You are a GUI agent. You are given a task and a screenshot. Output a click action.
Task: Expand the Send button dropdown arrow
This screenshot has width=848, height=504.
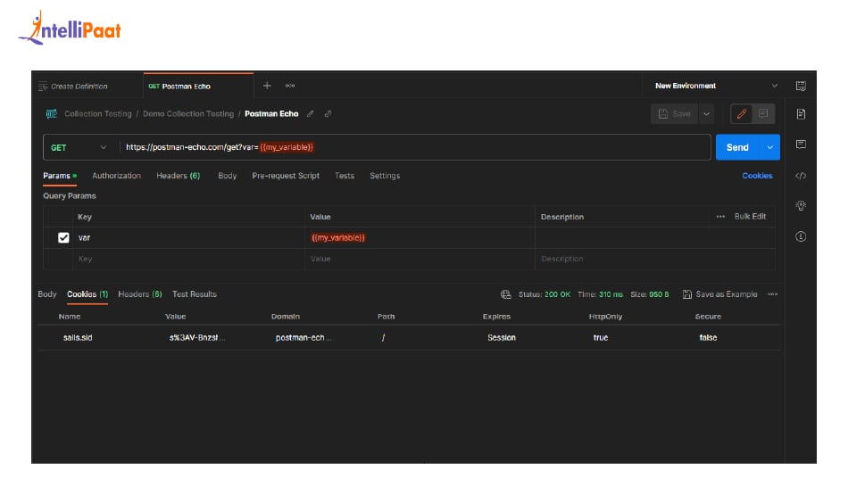point(769,147)
